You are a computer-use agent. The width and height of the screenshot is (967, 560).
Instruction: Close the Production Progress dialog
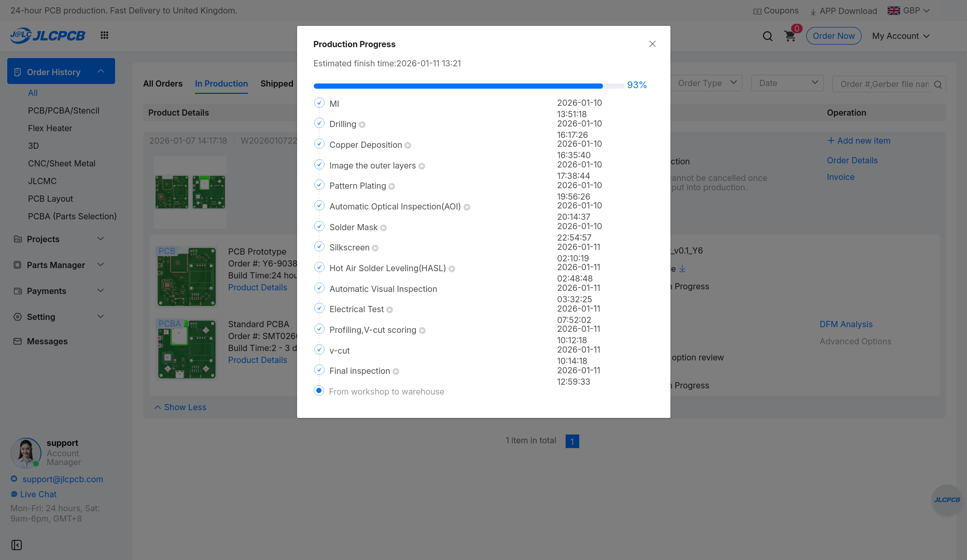pyautogui.click(x=652, y=44)
